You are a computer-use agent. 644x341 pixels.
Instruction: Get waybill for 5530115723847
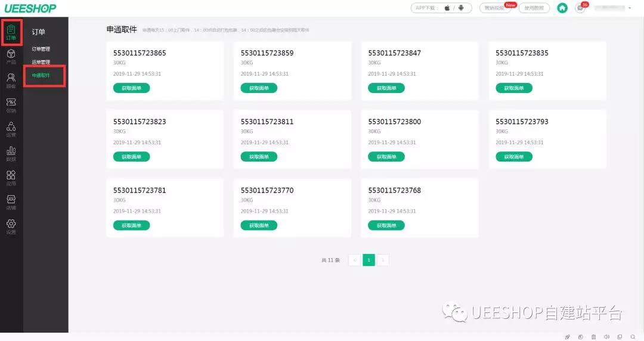(386, 88)
